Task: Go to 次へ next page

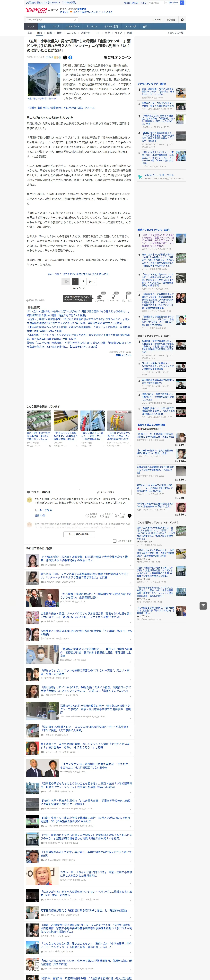Action: point(92,282)
